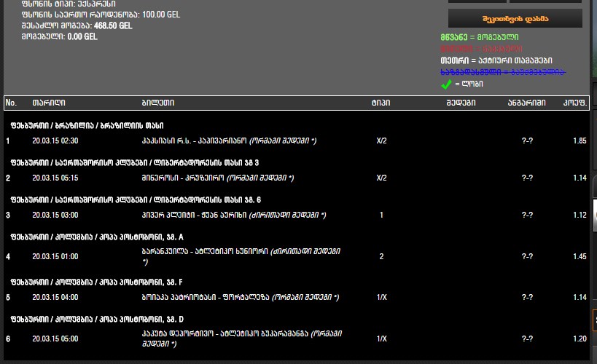Viewport: 597px width, 364px height.
Task: Click the ანგარიში column header
Action: click(526, 103)
